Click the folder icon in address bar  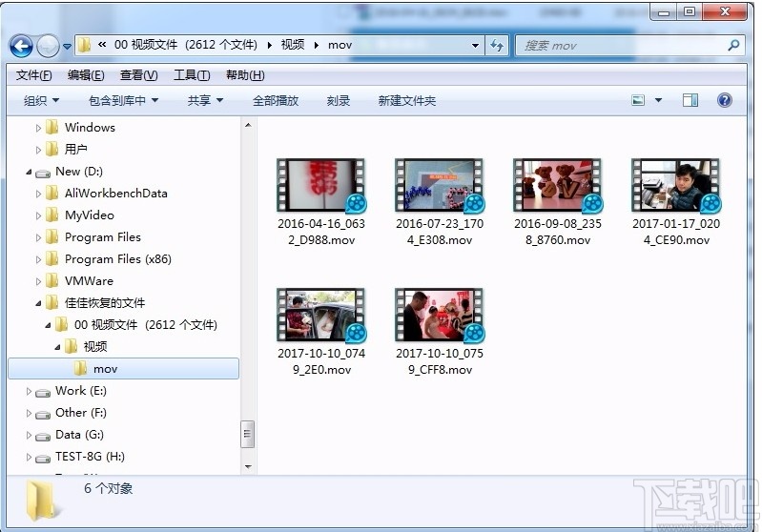pyautogui.click(x=84, y=45)
